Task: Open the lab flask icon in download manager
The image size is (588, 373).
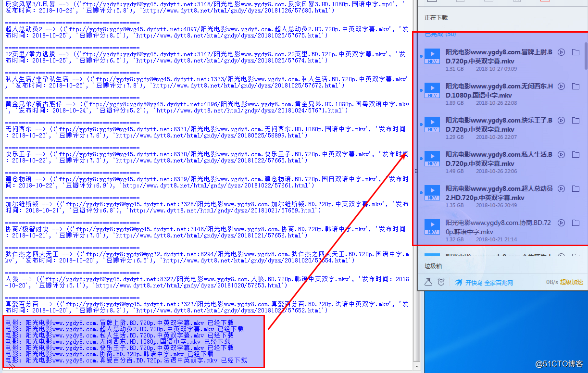Action: [x=428, y=282]
